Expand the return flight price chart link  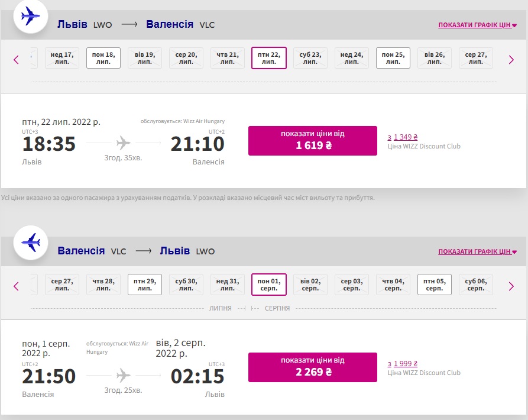click(x=477, y=251)
